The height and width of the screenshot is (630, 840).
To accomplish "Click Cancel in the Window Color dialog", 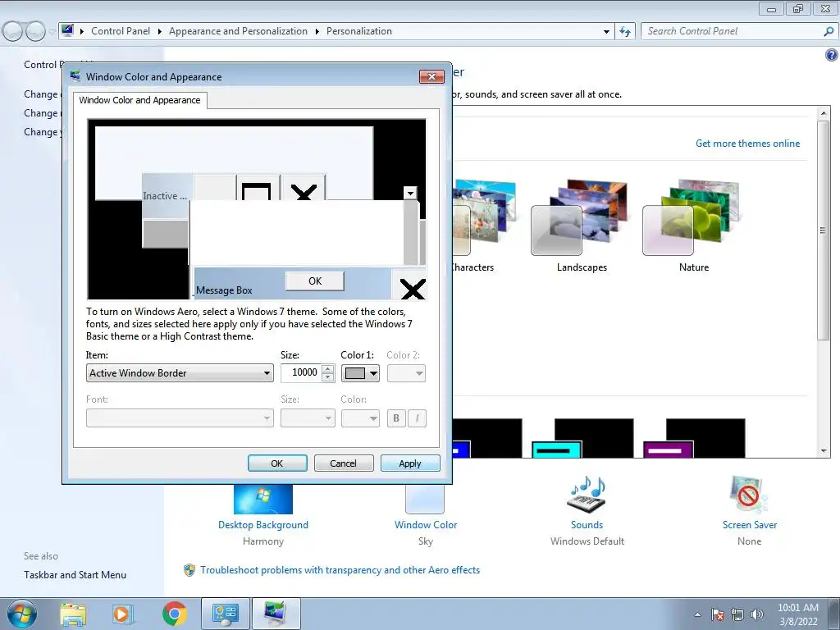I will tap(344, 463).
